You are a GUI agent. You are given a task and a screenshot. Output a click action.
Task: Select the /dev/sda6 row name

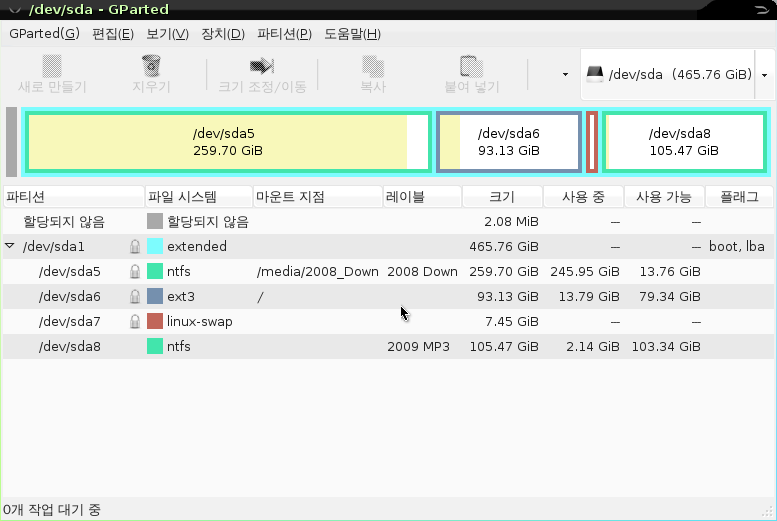coord(70,296)
